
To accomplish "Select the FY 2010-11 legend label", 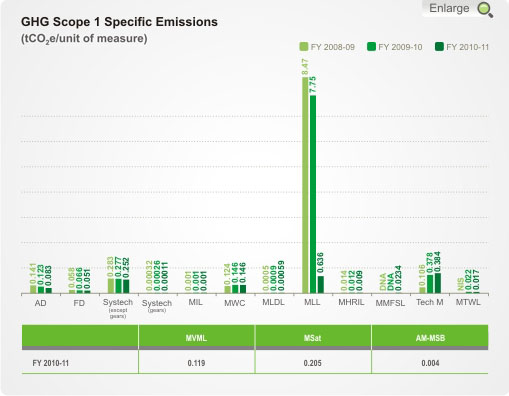I will pyautogui.click(x=468, y=47).
